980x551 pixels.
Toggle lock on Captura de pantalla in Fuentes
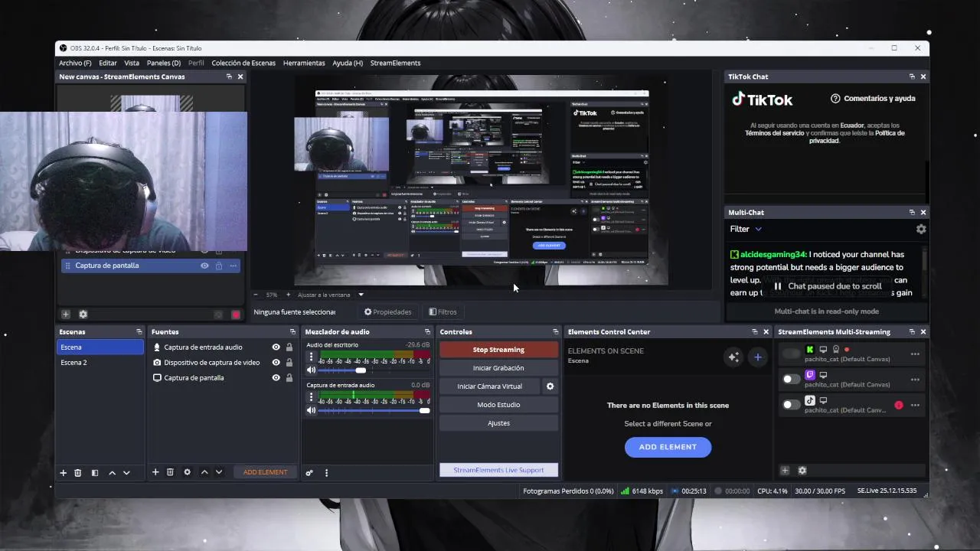click(289, 378)
